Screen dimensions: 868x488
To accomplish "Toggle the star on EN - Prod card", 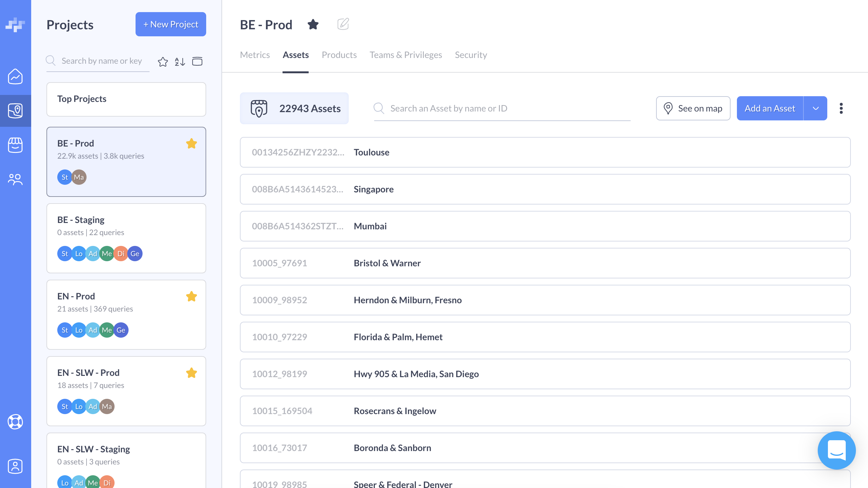I will [192, 297].
